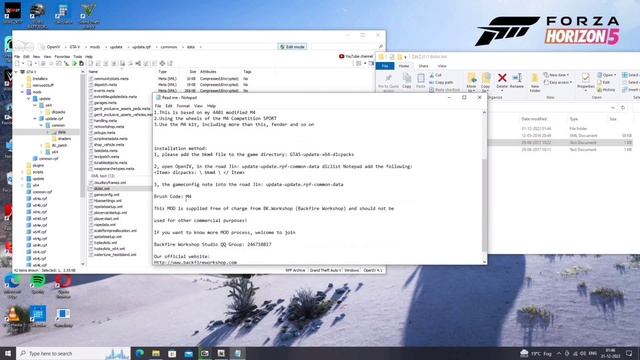Viewport: 640px width, 360px height.
Task: Click File Explorer icon on taskbar
Action: pos(156,353)
